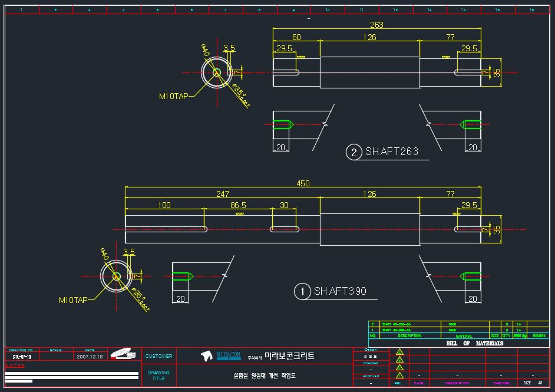Screen dimensions: 555x392
Task: Select the surface finish symbol below 86.5 dimension
Action: pos(240,214)
